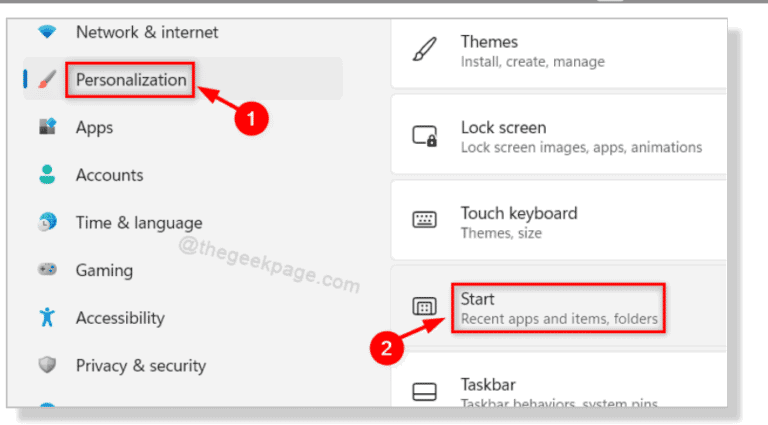Select Personalization in the sidebar

pyautogui.click(x=182, y=79)
